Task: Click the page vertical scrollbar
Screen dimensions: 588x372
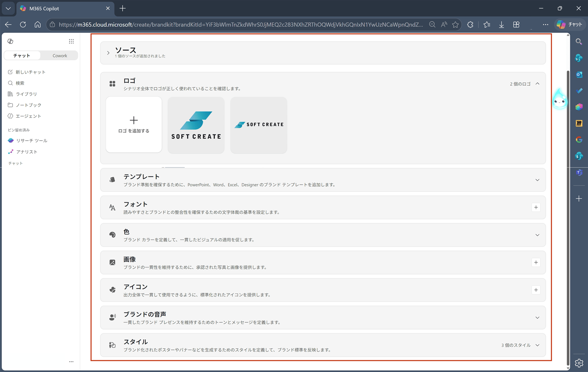Action: pyautogui.click(x=568, y=217)
